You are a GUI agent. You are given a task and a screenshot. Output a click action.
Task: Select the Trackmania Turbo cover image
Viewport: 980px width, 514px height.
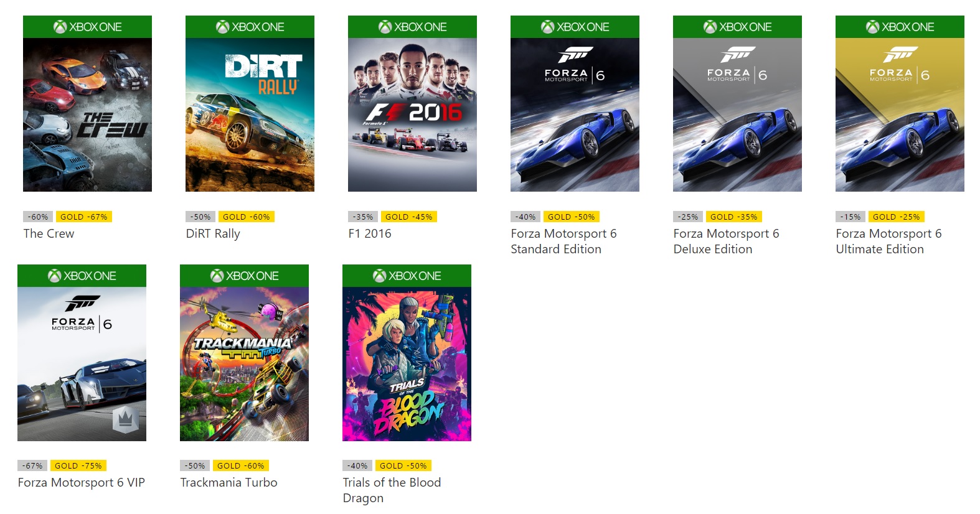pyautogui.click(x=244, y=364)
